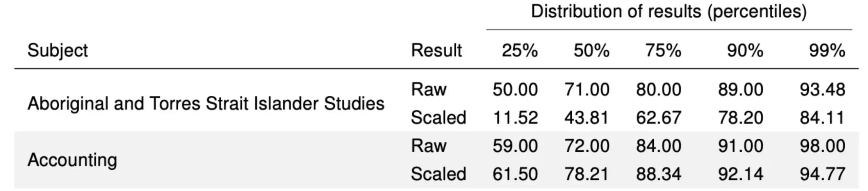Image resolution: width=868 pixels, height=191 pixels.
Task: Select Aboriginal and Torres Strait Islander Studies
Action: 206,103
